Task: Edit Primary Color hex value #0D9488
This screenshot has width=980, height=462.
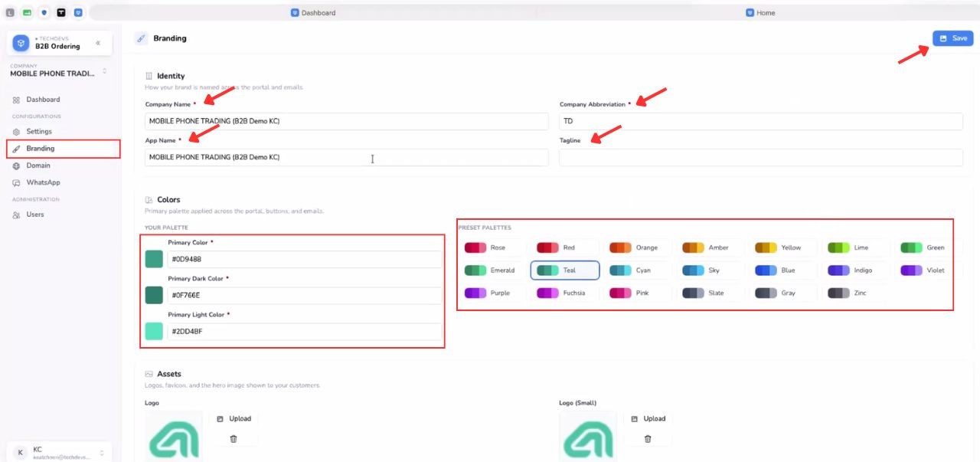Action: pos(305,259)
